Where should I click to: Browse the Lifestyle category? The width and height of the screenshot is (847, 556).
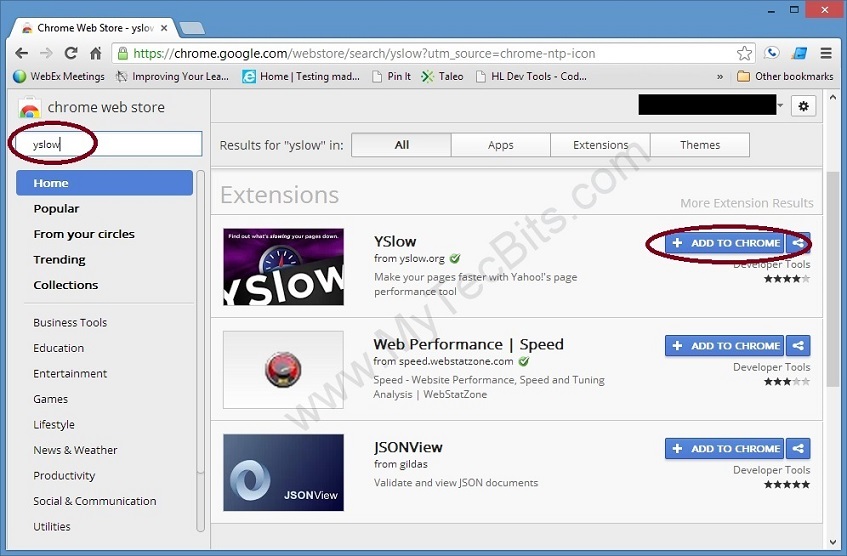[54, 424]
